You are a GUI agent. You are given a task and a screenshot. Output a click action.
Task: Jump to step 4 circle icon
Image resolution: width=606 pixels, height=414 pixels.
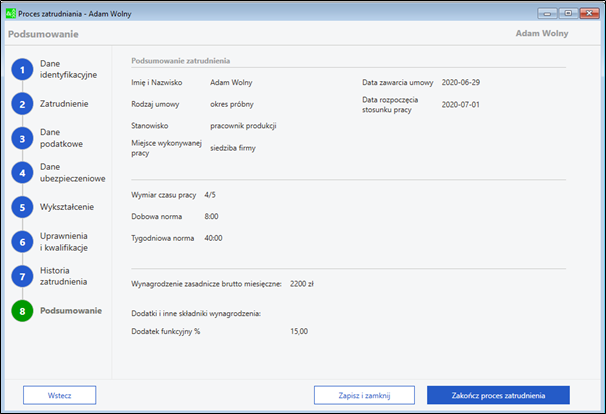coord(22,173)
